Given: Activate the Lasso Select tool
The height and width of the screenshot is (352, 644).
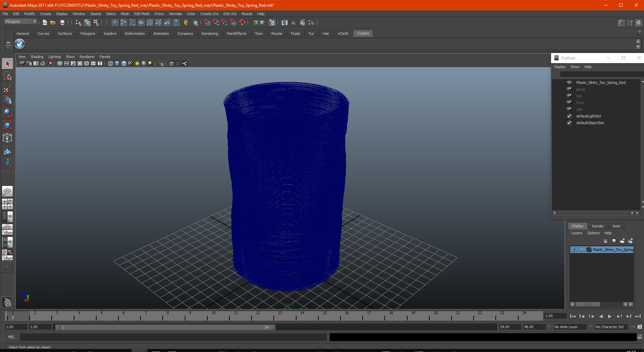Looking at the screenshot, I should pyautogui.click(x=7, y=76).
